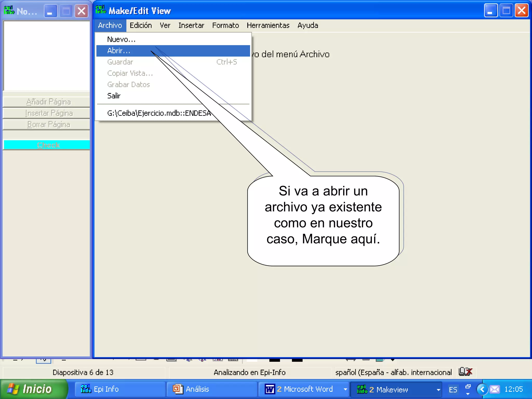Image resolution: width=532 pixels, height=399 pixels.
Task: Click the cyan Check button
Action: pos(47,145)
